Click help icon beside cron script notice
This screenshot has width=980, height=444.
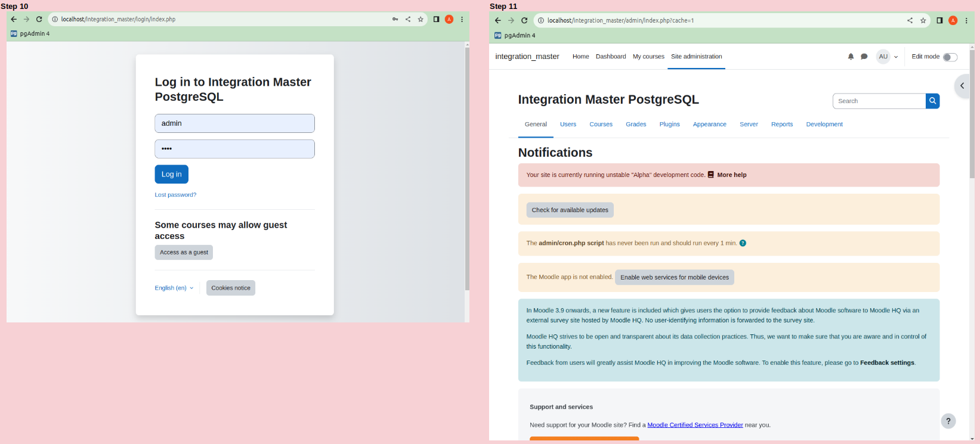(x=743, y=243)
